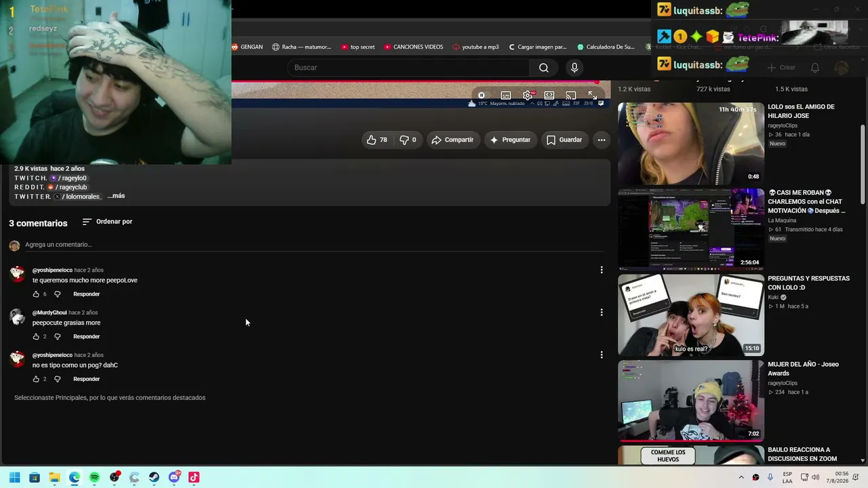Expand the description with ...más
Image resolution: width=868 pixels, height=488 pixels.
coord(116,196)
